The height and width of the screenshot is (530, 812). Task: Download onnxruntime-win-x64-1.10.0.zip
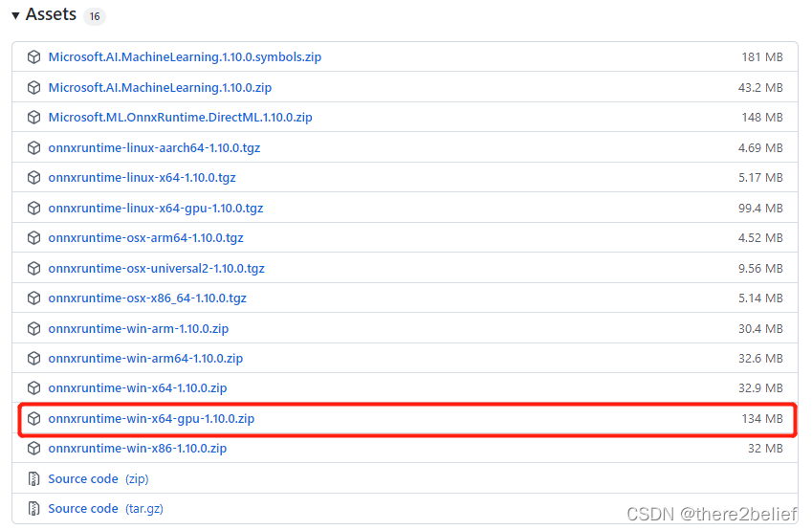(137, 388)
